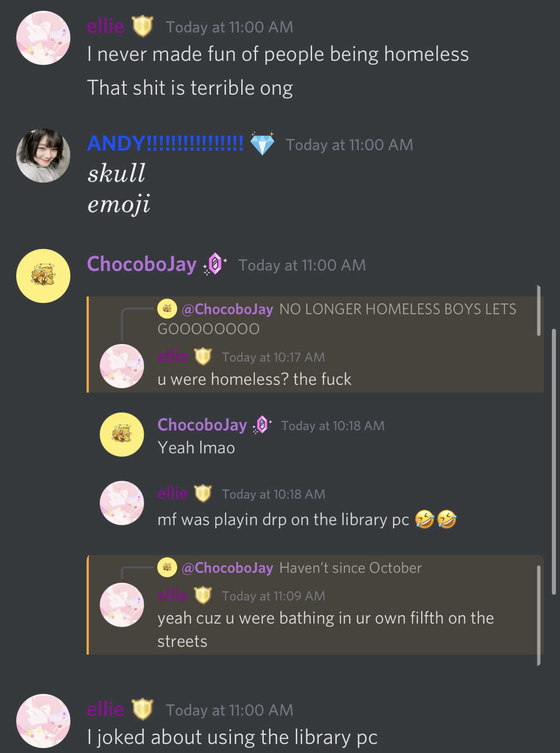Click the laughing emojis after library pc
This screenshot has height=753, width=560.
pos(436,519)
